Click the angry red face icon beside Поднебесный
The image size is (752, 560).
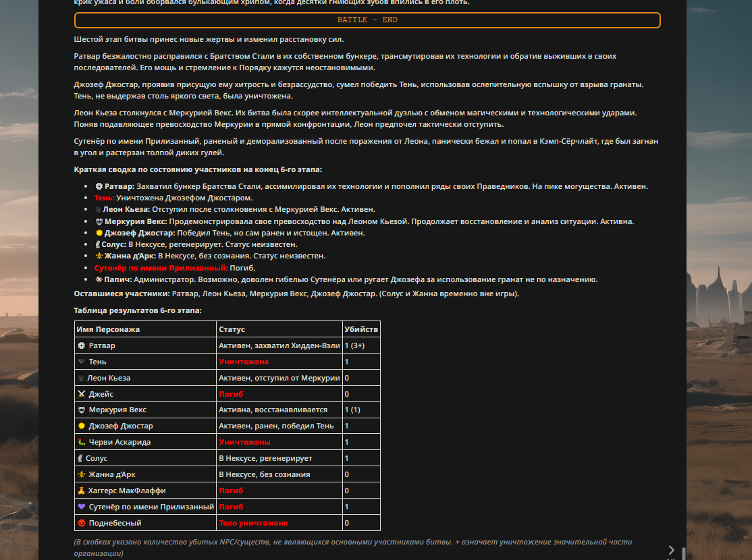click(x=82, y=523)
